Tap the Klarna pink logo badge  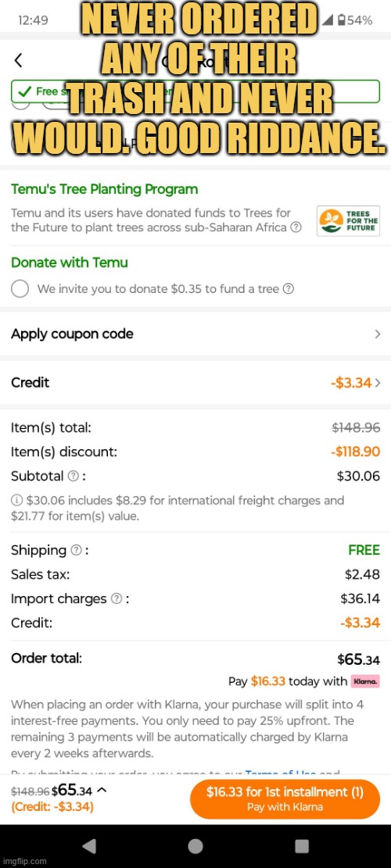[365, 681]
